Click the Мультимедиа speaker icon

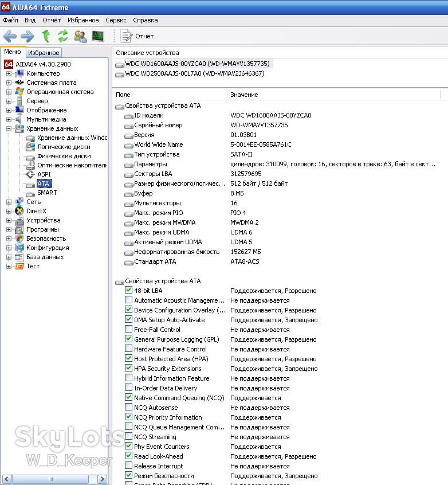point(19,119)
